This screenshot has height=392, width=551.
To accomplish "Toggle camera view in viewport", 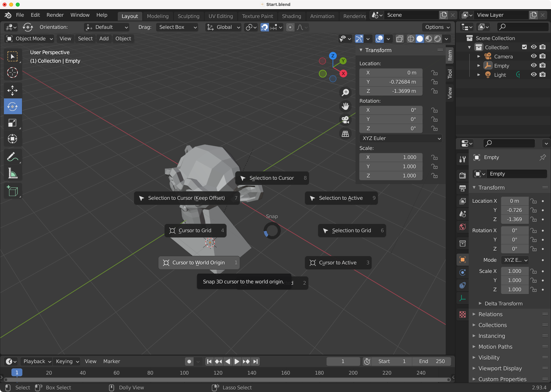I will (x=345, y=120).
